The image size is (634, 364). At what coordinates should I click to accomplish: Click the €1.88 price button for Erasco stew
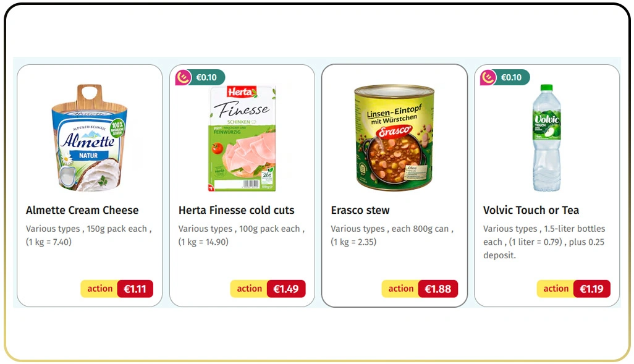[437, 288]
